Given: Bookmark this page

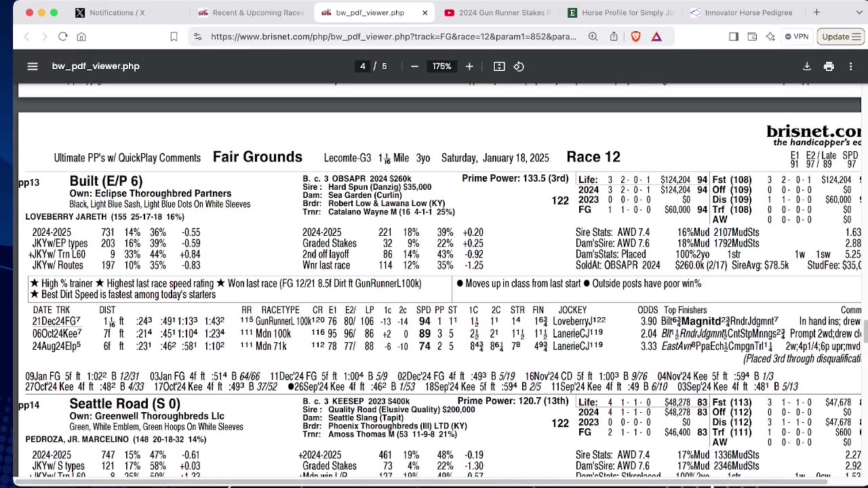Looking at the screenshot, I should pos(174,37).
